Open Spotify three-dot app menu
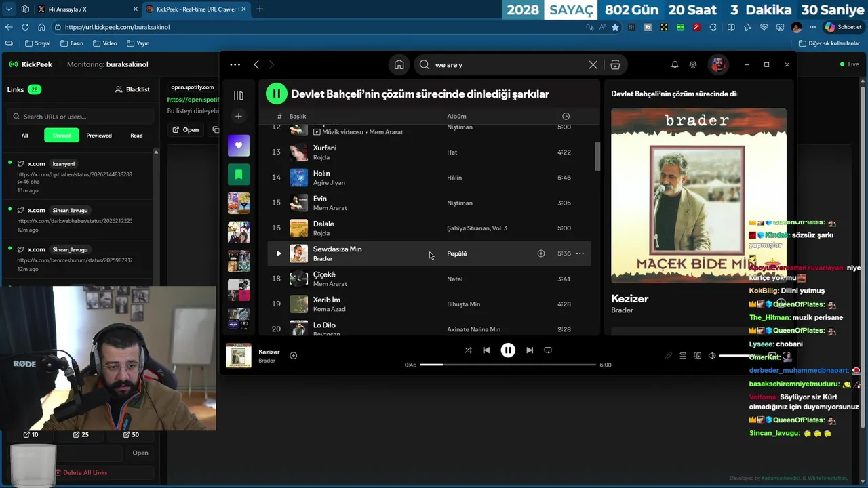868x488 pixels. point(235,64)
